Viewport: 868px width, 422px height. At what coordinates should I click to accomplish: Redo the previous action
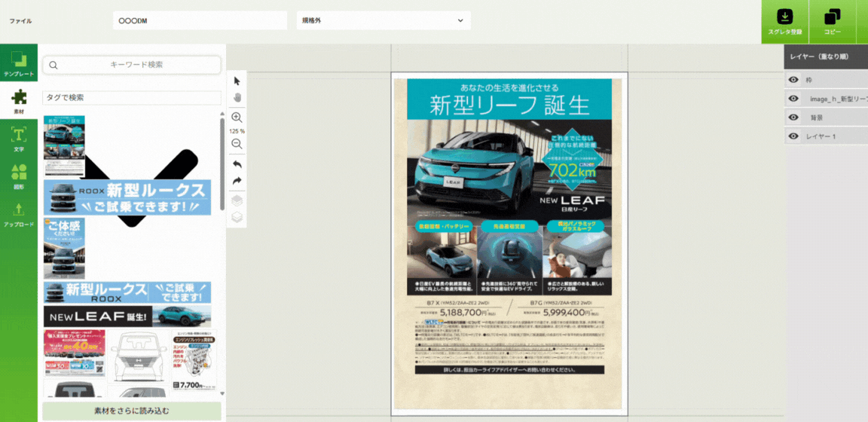click(237, 181)
